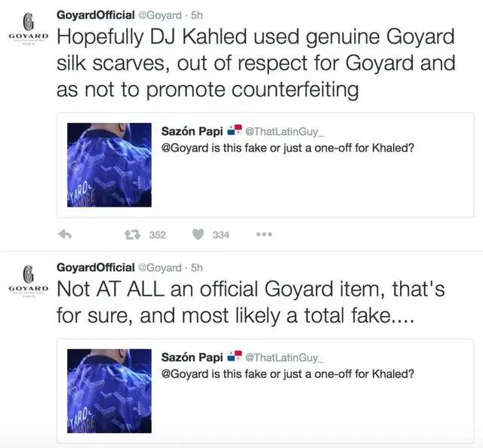Click @ThatLatinGuy_ handle in the second quoted tweet
The image size is (483, 448).
284,357
